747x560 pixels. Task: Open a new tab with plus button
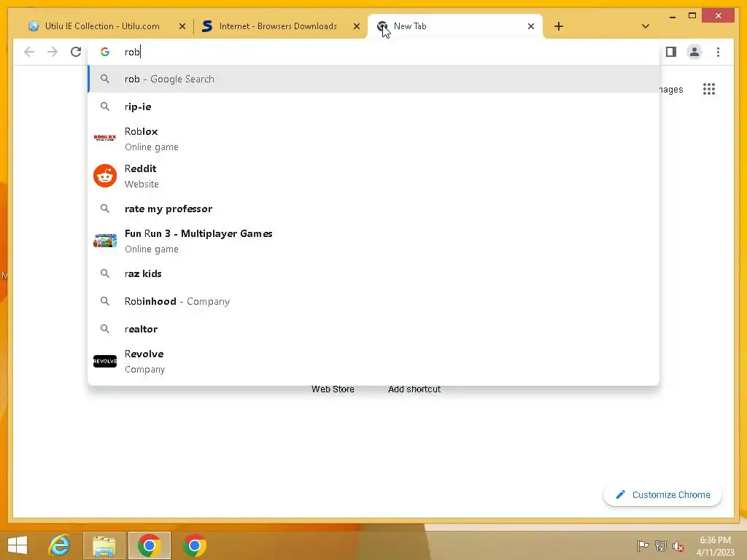coord(559,26)
